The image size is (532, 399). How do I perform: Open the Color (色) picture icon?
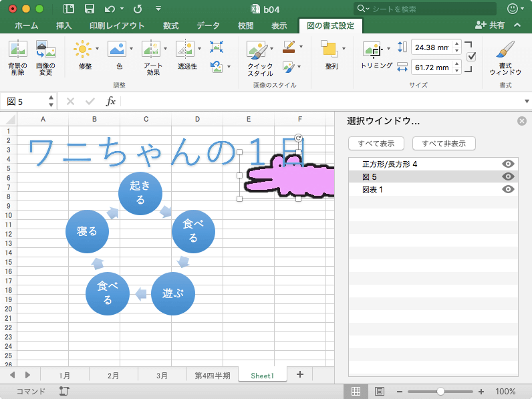pos(117,49)
